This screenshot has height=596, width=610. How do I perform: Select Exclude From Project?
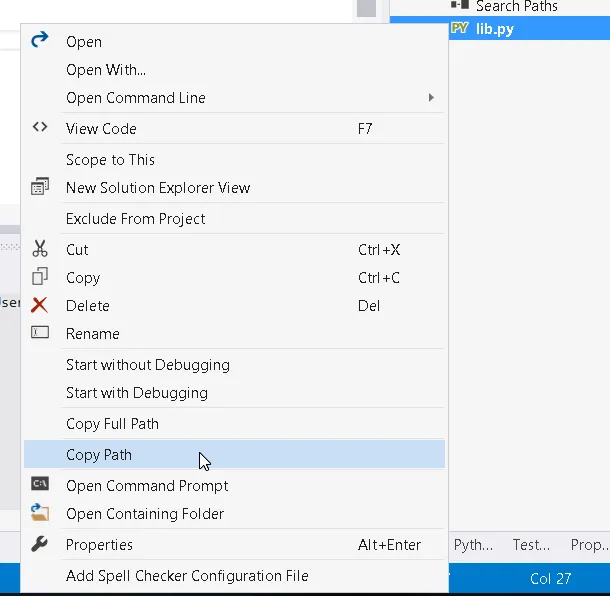tap(135, 219)
